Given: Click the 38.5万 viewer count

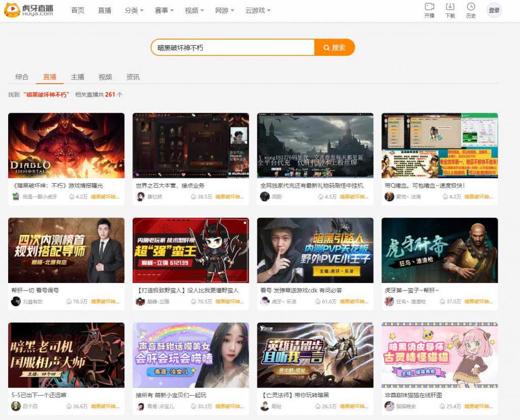Looking at the screenshot, I should click(x=201, y=197).
